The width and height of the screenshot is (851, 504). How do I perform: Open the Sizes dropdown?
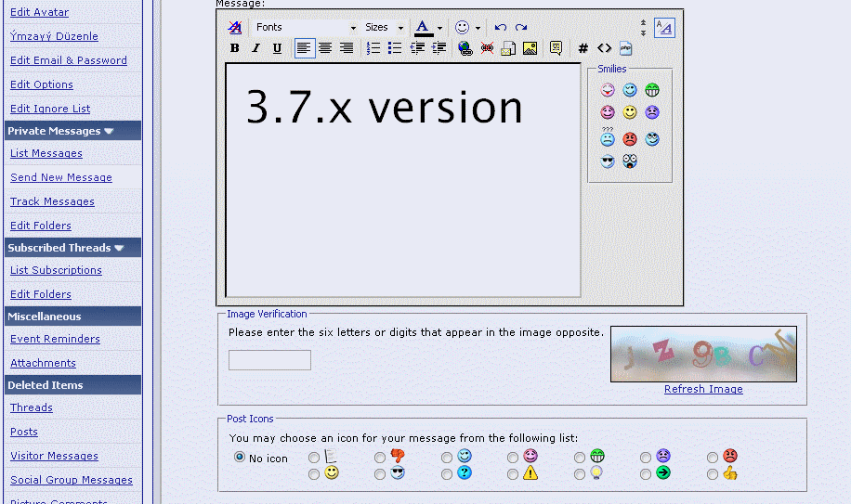[385, 27]
